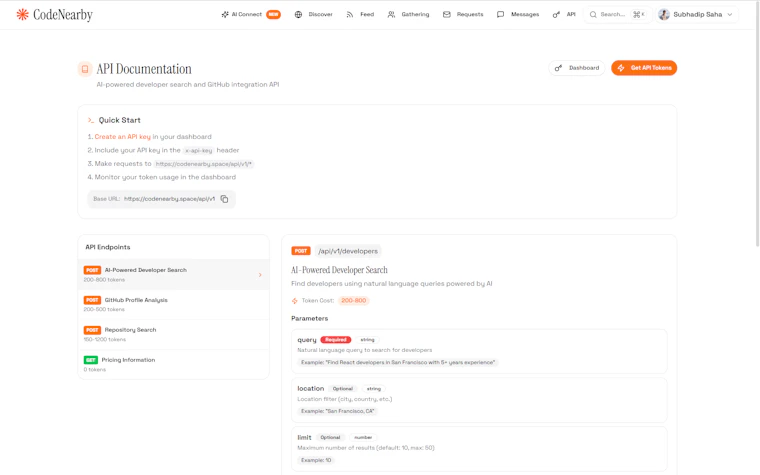Click the key icon on Dashboard button
Image resolution: width=760 pixels, height=475 pixels.
(558, 68)
